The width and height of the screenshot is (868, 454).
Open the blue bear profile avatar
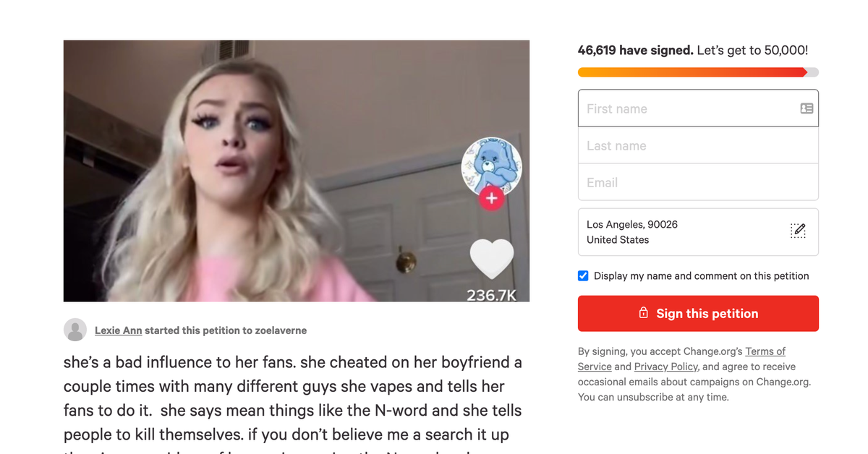click(x=491, y=166)
